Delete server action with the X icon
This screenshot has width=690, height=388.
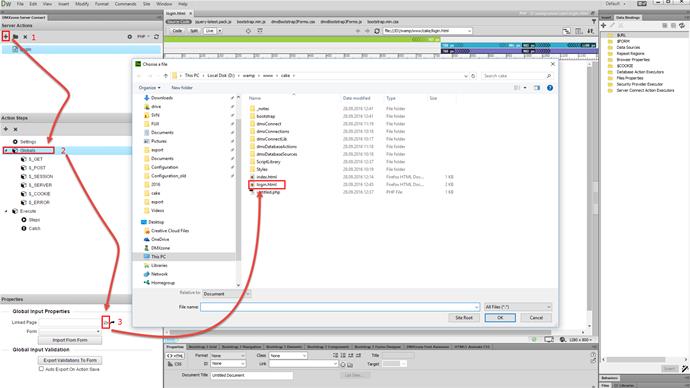[25, 37]
